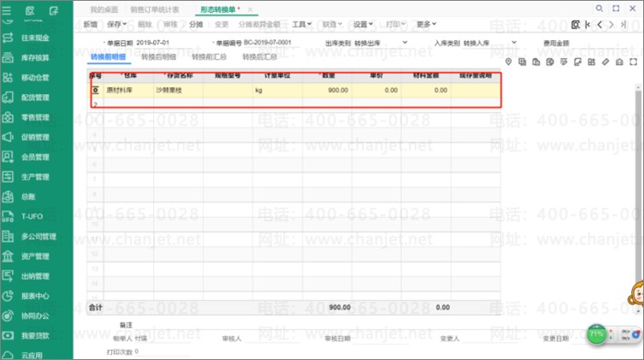Open 移动仓管 module in sidebar
The width and height of the screenshot is (644, 360).
pos(35,77)
